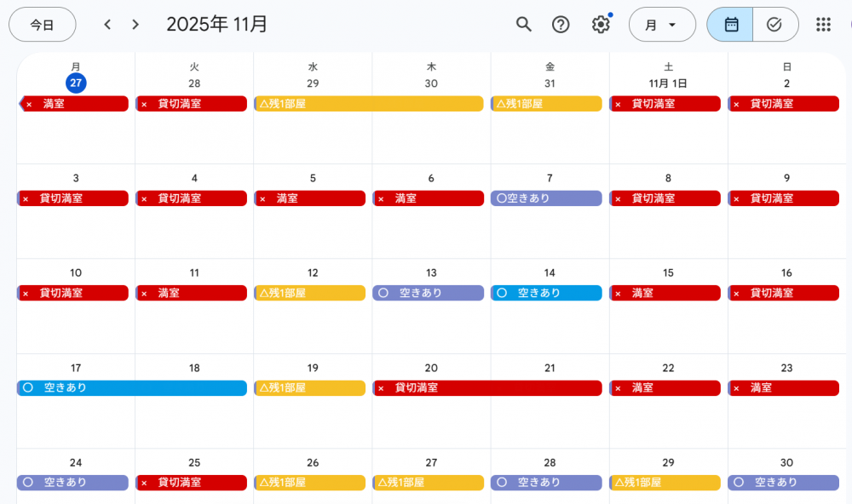Screen dimensions: 852x504
Task: Click the date label 11月 1日
Action: coord(668,83)
